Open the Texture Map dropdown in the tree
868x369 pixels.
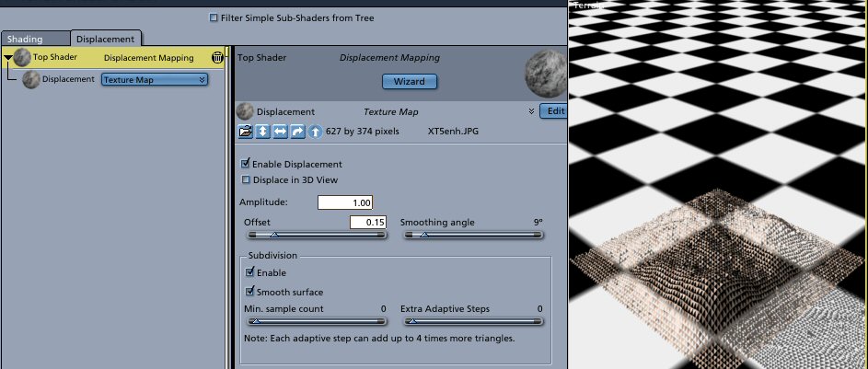pyautogui.click(x=155, y=80)
